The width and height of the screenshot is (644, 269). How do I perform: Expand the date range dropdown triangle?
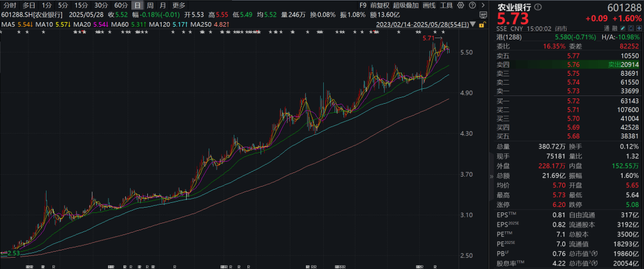[x=473, y=24]
